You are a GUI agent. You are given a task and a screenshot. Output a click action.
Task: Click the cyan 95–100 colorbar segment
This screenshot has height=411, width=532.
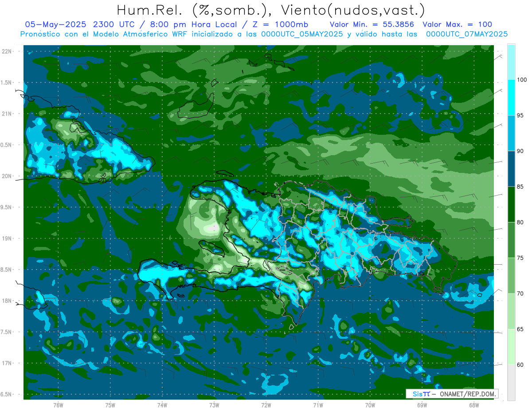coord(511,98)
